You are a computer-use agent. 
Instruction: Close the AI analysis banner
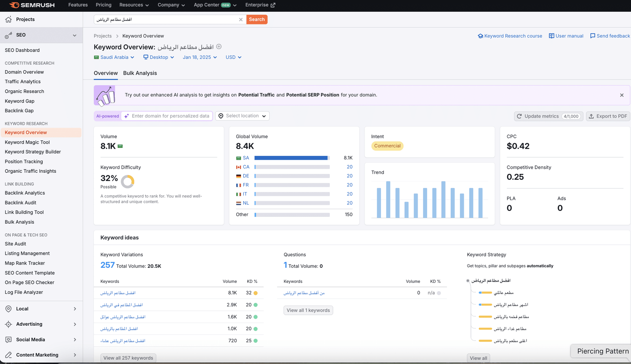tap(622, 95)
